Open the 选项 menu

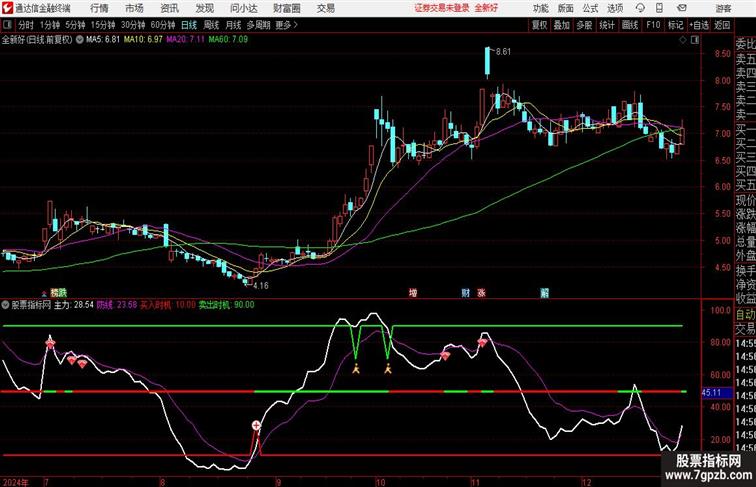pyautogui.click(x=615, y=8)
